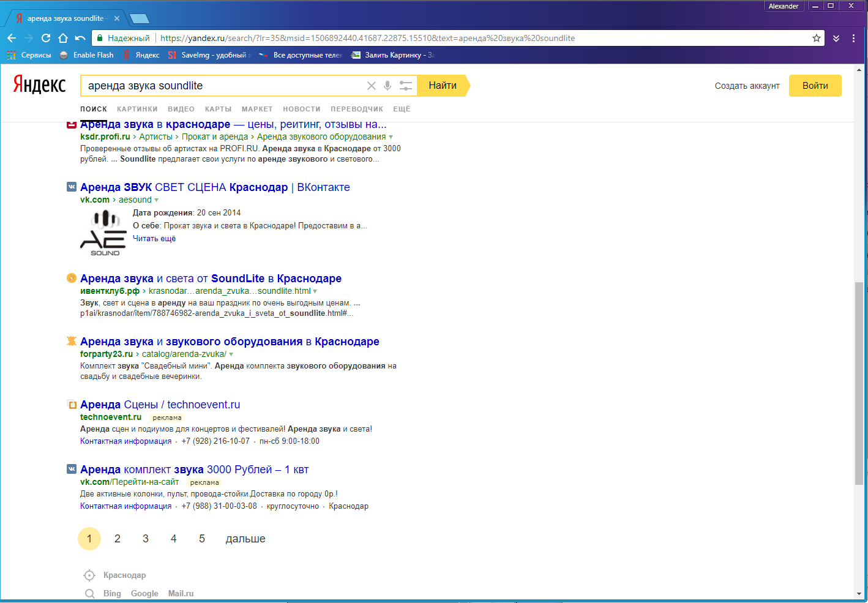Open the Аренда звука и звукового оборудования result
The height and width of the screenshot is (603, 868).
[230, 342]
